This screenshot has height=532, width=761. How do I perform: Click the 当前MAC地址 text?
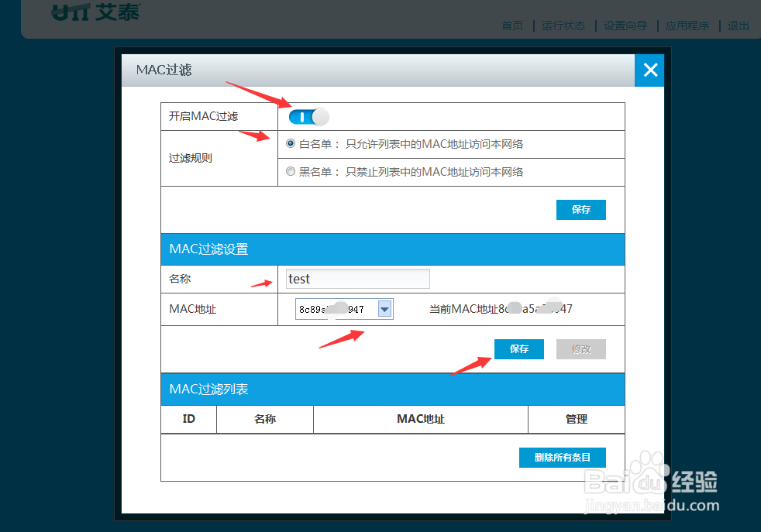click(501, 309)
